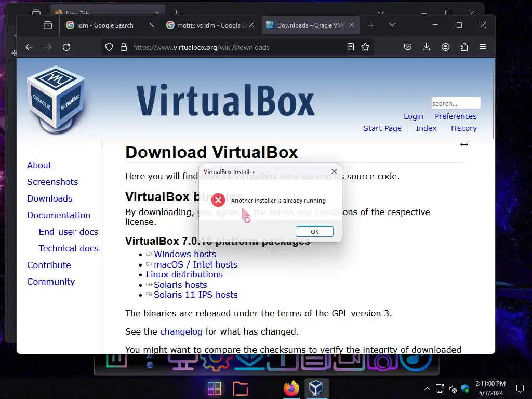Open the extensions puzzle icon
532x399 pixels.
click(x=464, y=47)
